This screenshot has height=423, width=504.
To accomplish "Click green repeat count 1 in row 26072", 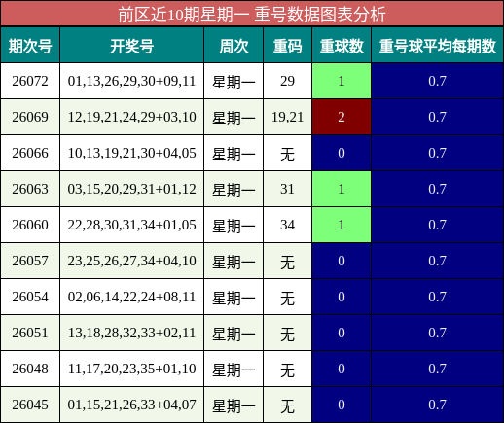I will click(x=342, y=81).
